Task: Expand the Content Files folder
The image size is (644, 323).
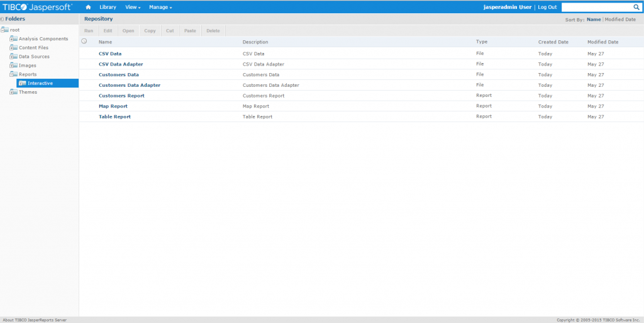Action: [x=11, y=48]
